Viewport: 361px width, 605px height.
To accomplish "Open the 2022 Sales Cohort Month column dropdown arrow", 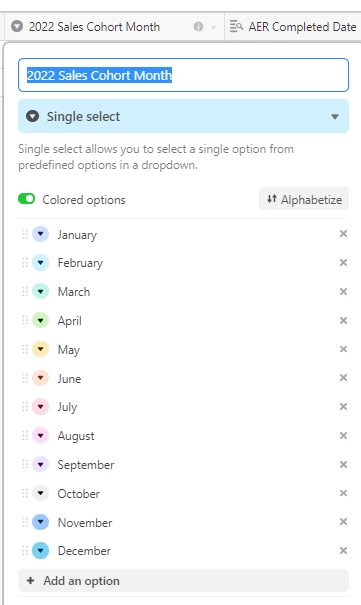I will point(213,27).
